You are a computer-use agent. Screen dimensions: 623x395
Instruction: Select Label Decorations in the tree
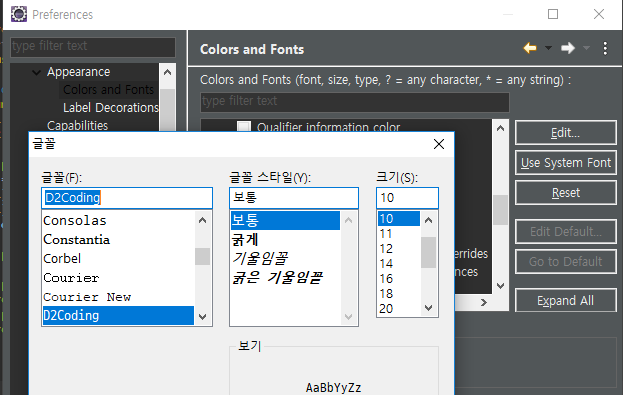(111, 108)
